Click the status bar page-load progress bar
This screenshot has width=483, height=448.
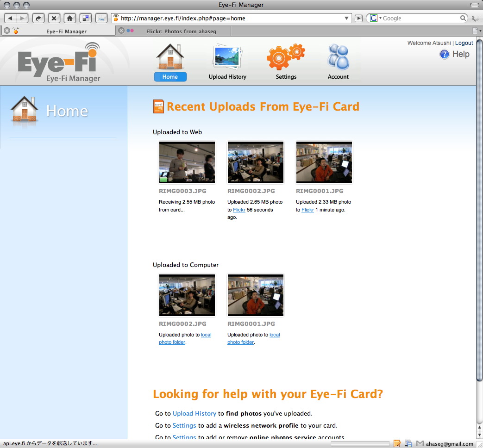point(360,444)
